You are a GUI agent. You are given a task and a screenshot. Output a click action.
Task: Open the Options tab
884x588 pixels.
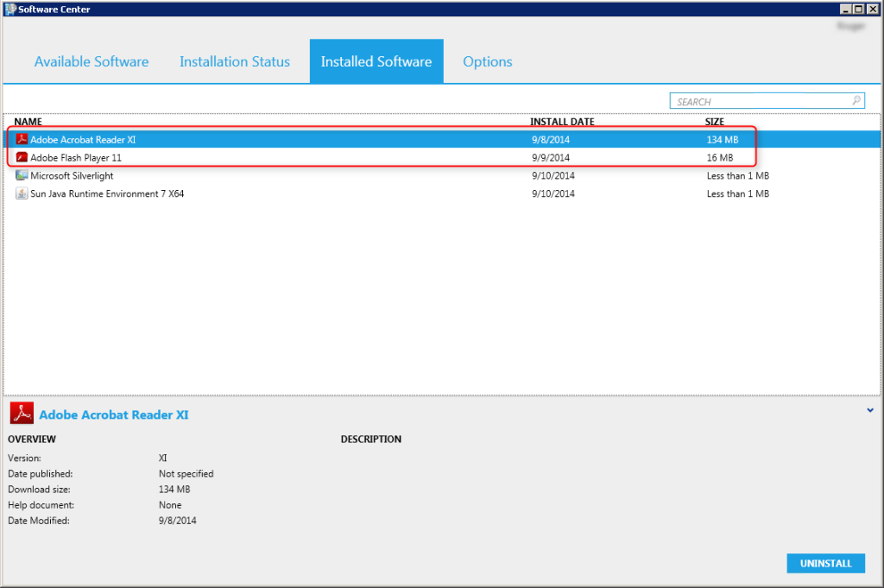pos(488,61)
